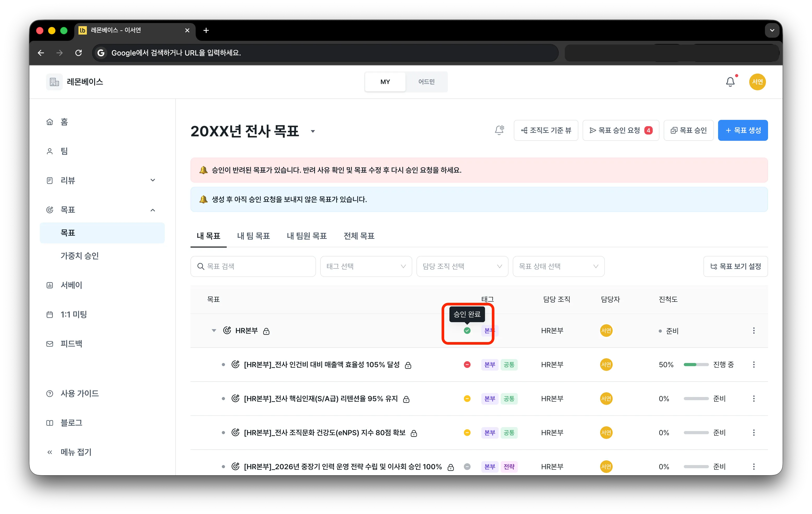Viewport: 812px width, 514px height.
Task: Open more options for 인건비 대비 매출액 row
Action: click(754, 365)
